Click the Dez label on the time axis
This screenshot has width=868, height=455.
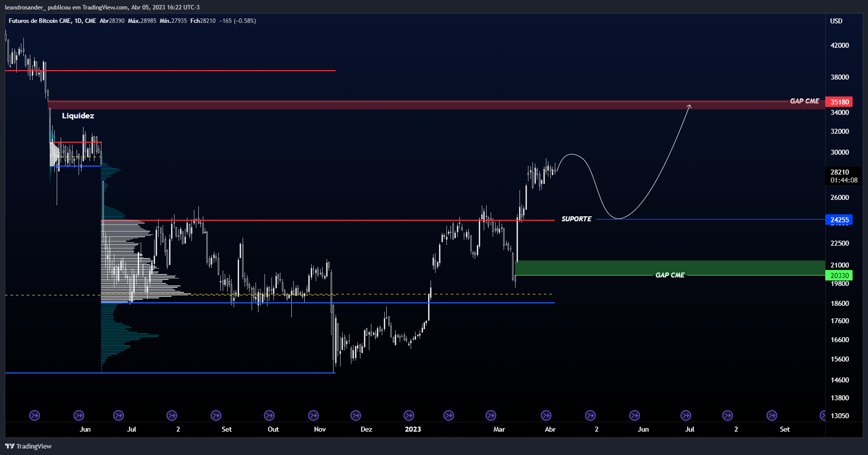point(366,429)
